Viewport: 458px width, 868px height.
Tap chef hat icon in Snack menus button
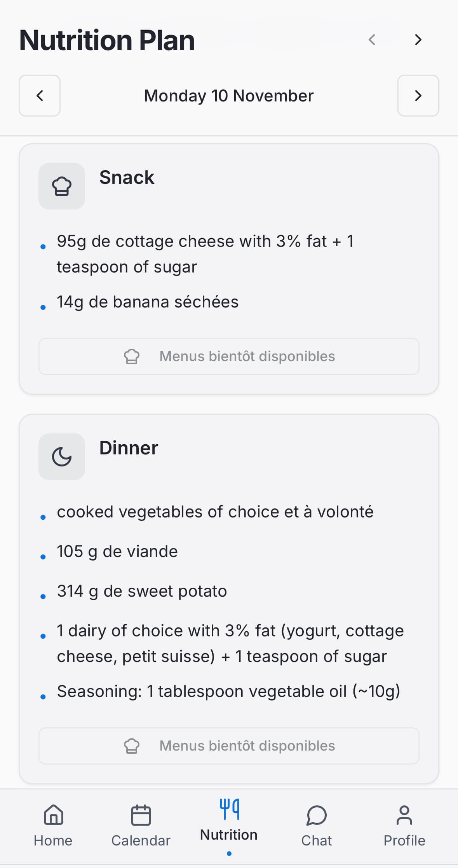pyautogui.click(x=132, y=356)
